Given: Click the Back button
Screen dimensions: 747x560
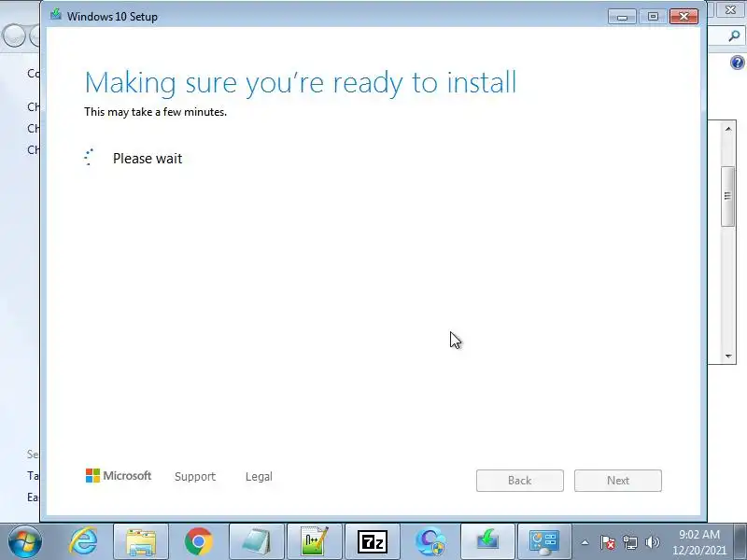Looking at the screenshot, I should (x=520, y=481).
